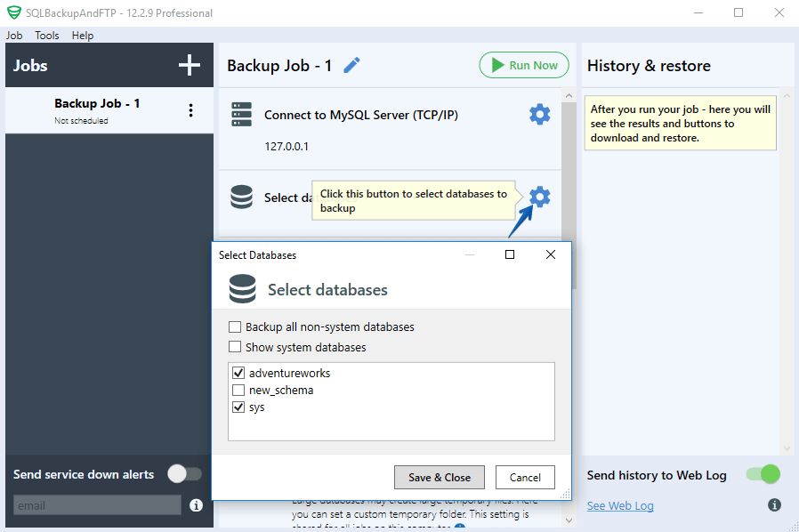Open Backup Job - 1 three-dot menu
The height and width of the screenshot is (532, 799).
pyautogui.click(x=190, y=110)
